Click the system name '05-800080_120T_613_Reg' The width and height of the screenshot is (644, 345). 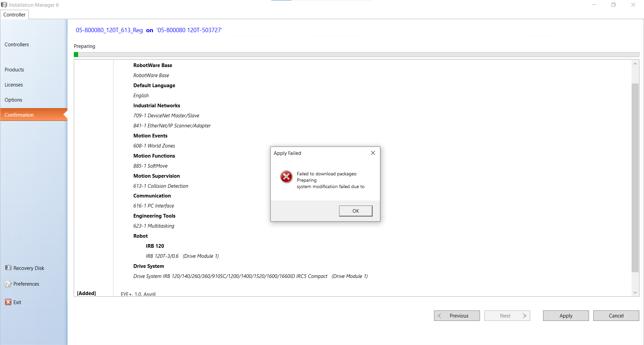[109, 30]
